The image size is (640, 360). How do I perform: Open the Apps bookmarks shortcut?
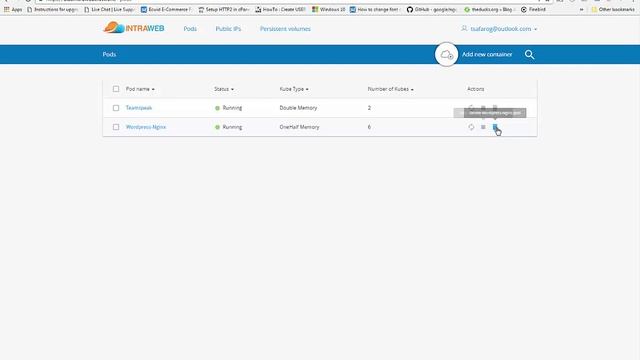coord(13,9)
